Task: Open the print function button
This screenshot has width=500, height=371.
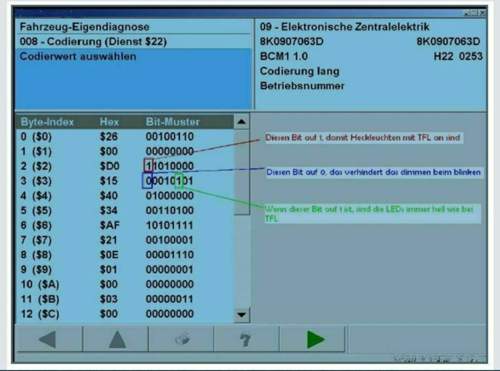Action: pyautogui.click(x=181, y=339)
